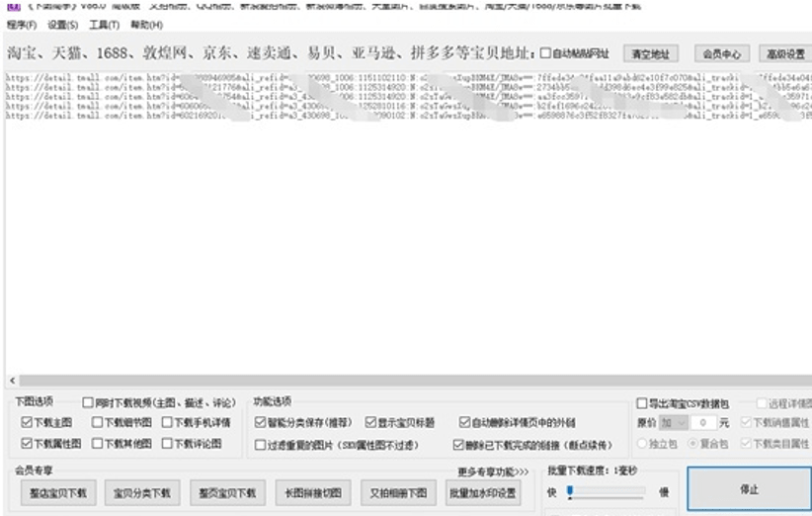812x516 pixels.
Task: Click the 批量下载速度 slider handle
Action: coord(570,490)
